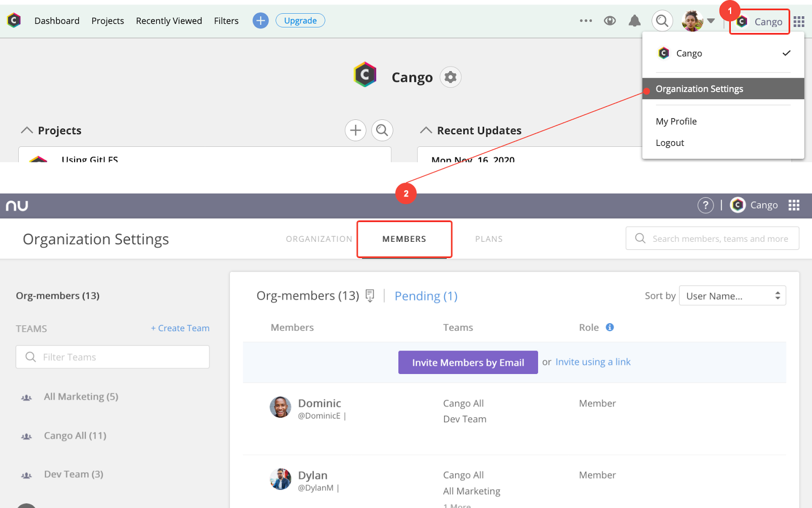
Task: Select Cango in the organization dropdown
Action: 723,53
